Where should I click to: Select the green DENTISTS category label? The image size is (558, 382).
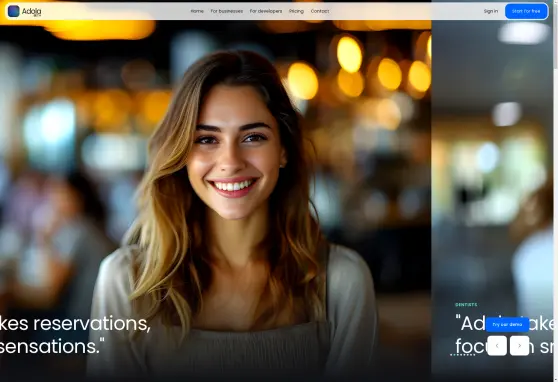pos(466,305)
